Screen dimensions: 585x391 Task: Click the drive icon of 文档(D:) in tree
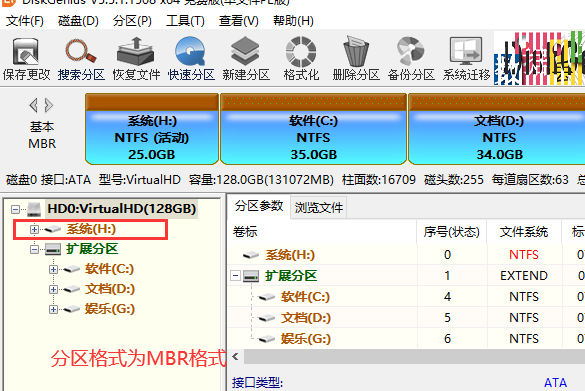coord(71,289)
